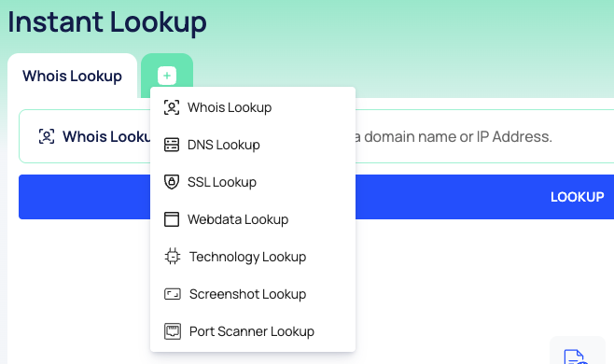Choose Whois Lookup from the dropdown menu
The width and height of the screenshot is (614, 364).
coord(253,107)
